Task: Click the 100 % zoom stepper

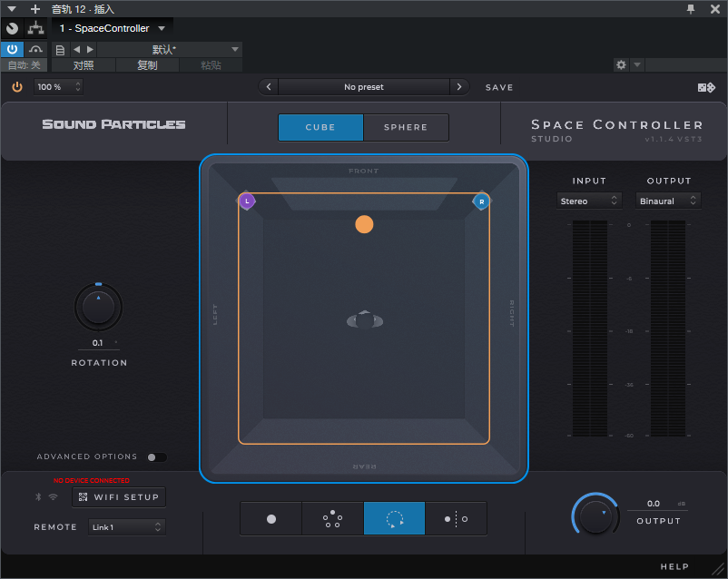Action: point(58,87)
